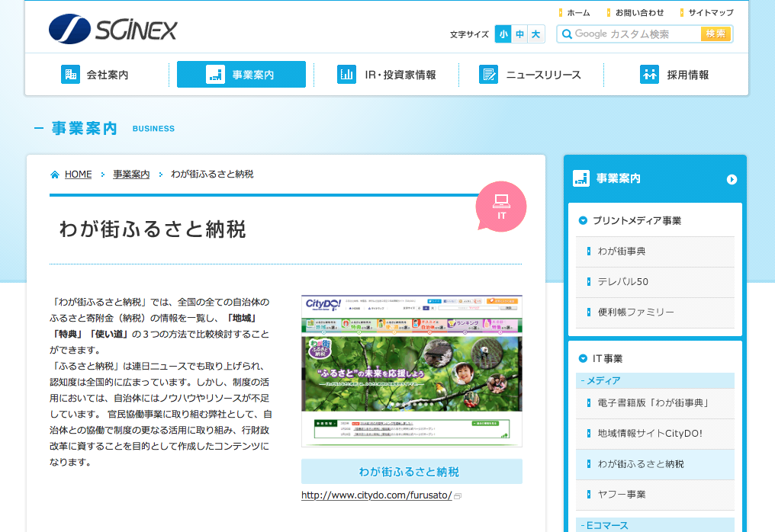Click the 採用情報 people icon

[x=649, y=75]
